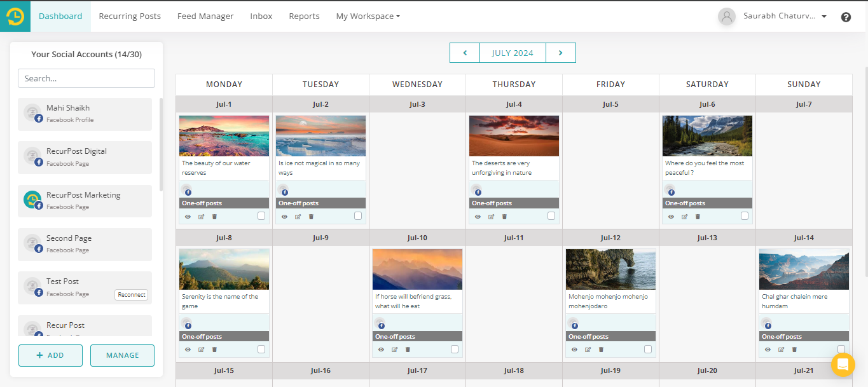
Task: Click Facebook account icon on Jul-1 post
Action: click(x=186, y=190)
